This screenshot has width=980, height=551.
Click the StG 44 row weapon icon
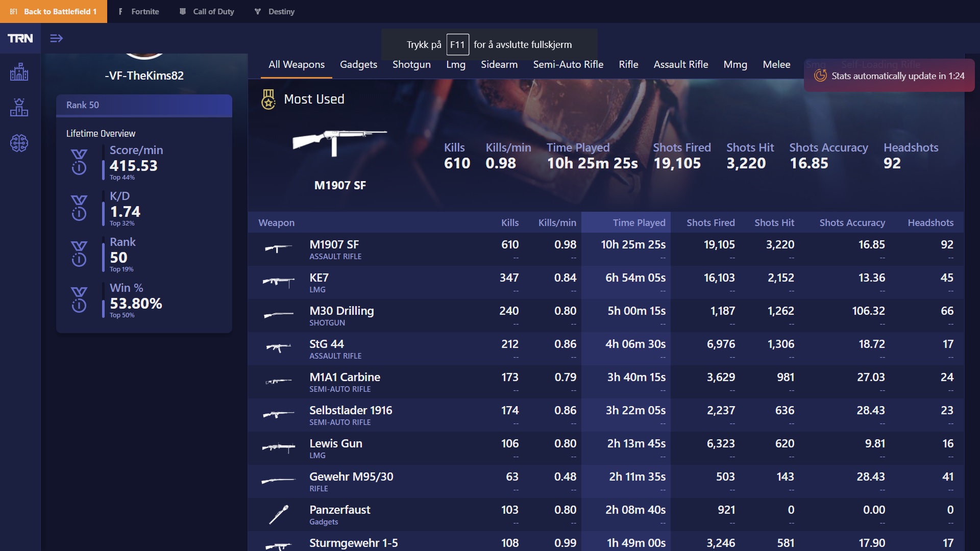(278, 348)
